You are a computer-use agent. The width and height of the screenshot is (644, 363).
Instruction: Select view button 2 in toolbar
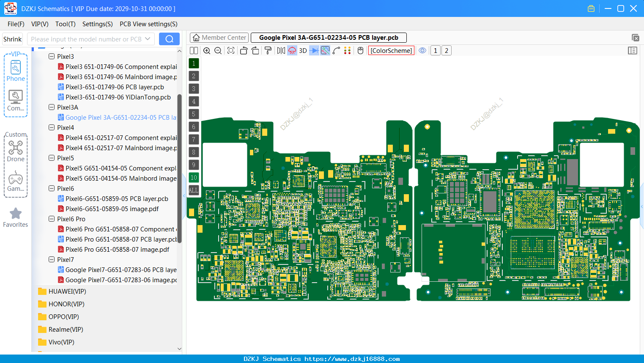(x=447, y=50)
